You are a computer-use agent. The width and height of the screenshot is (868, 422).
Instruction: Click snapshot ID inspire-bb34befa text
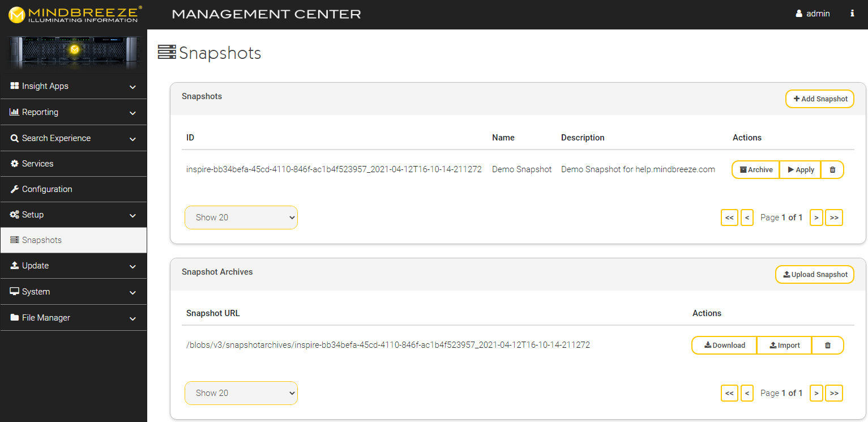point(334,169)
